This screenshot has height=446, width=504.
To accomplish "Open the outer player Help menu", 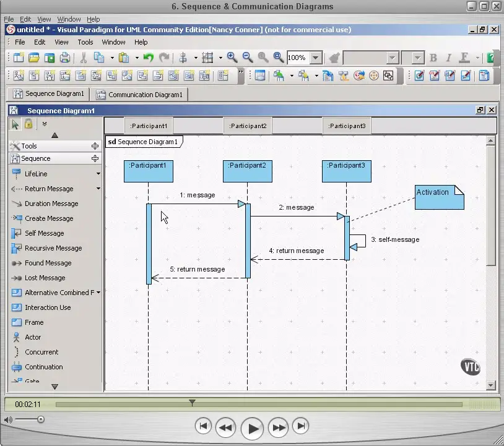I will point(93,19).
